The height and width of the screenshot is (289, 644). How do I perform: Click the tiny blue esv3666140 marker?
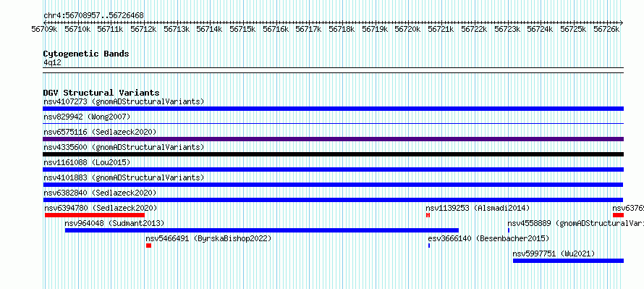pyautogui.click(x=429, y=246)
